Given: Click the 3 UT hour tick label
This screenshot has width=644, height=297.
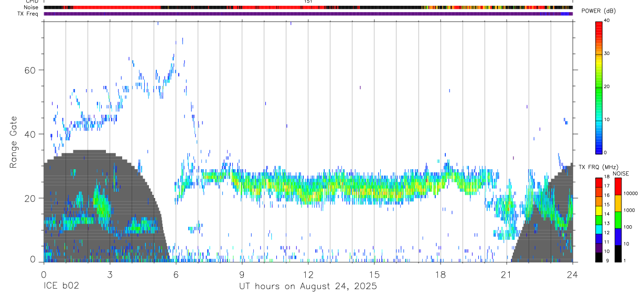Looking at the screenshot, I should click(x=110, y=274).
